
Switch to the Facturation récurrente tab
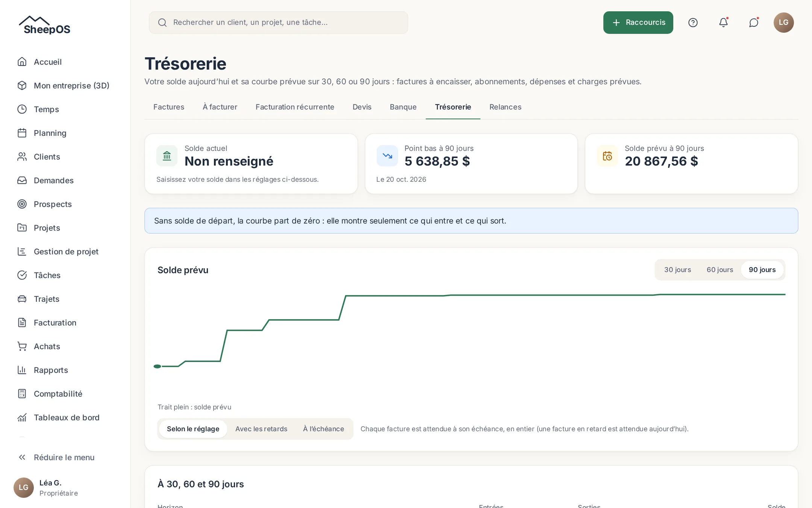click(x=295, y=107)
